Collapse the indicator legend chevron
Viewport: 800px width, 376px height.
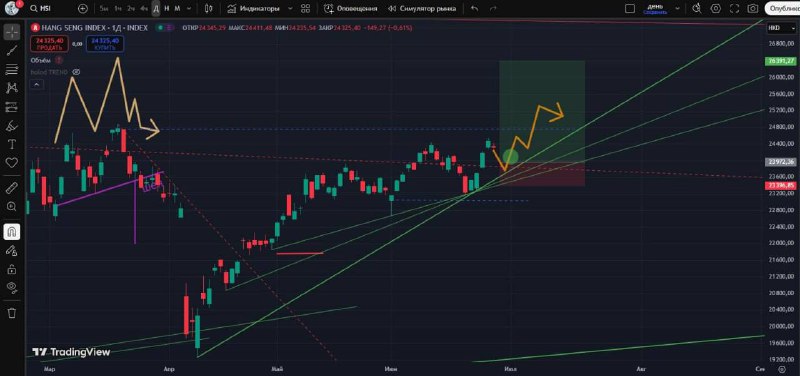click(x=36, y=85)
